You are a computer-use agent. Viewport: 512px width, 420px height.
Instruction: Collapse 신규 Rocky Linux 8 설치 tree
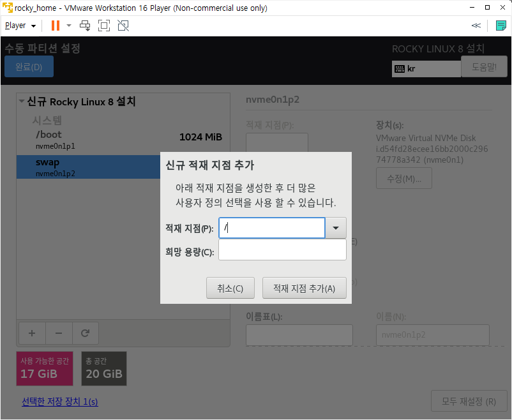22,101
